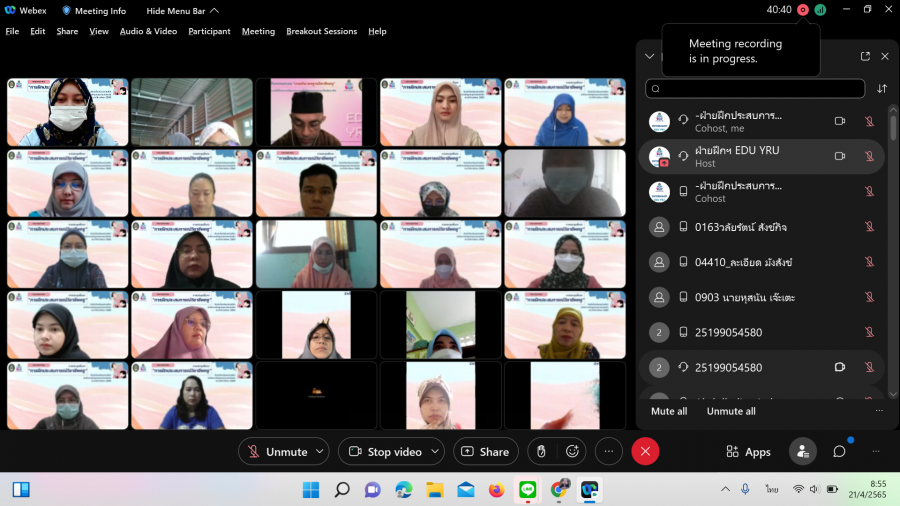Open the Audio & Video menu
900x506 pixels.
[148, 31]
